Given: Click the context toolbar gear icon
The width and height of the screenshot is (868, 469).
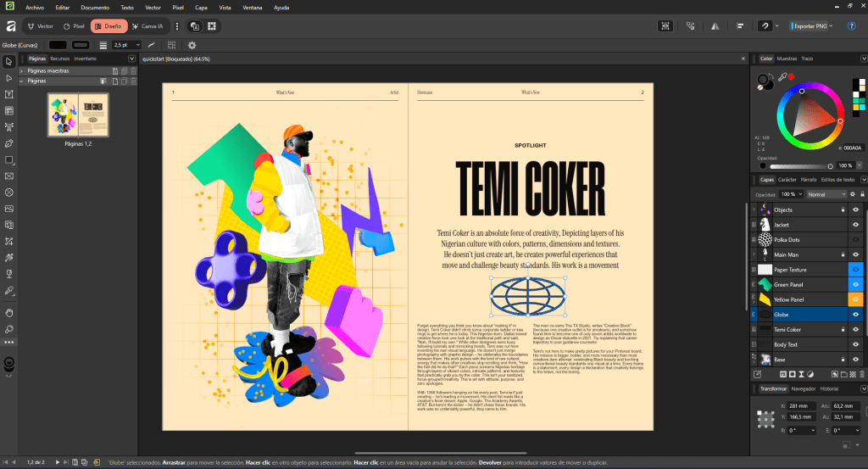Looking at the screenshot, I should coord(192,45).
